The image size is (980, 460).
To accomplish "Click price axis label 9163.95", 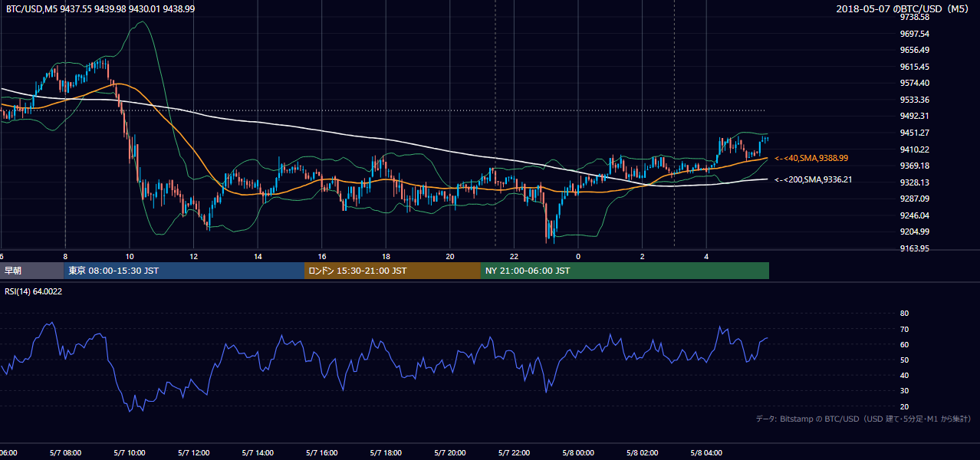I will (x=915, y=248).
